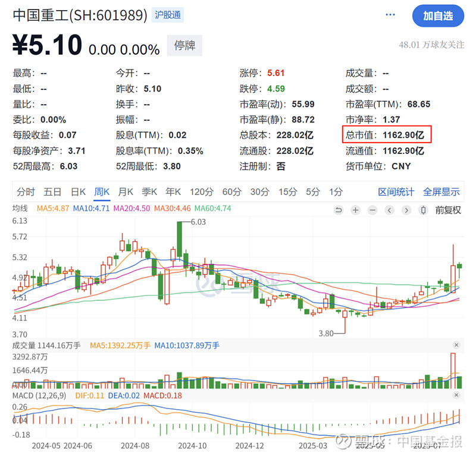Select the 月K monthly chart tab
The width and height of the screenshot is (476, 456).
click(126, 192)
